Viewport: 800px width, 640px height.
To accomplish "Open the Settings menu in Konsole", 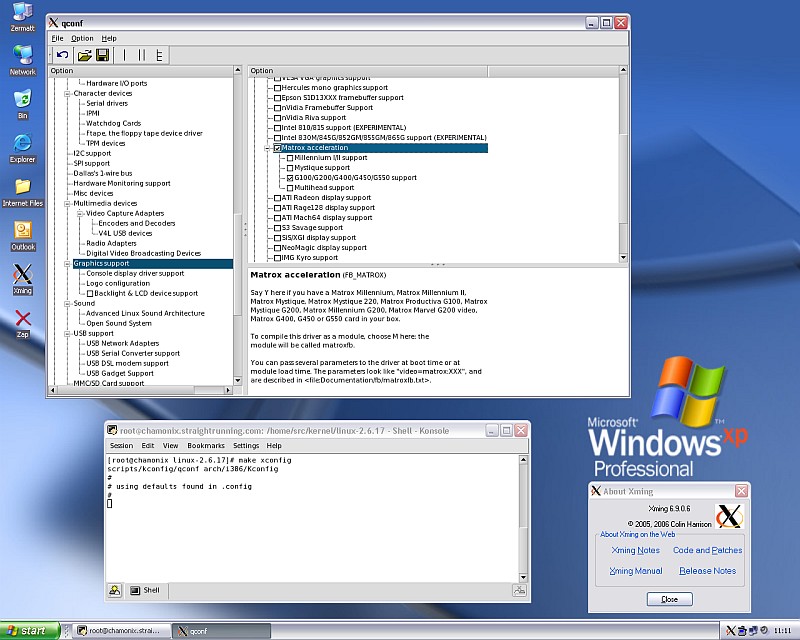I will (246, 446).
